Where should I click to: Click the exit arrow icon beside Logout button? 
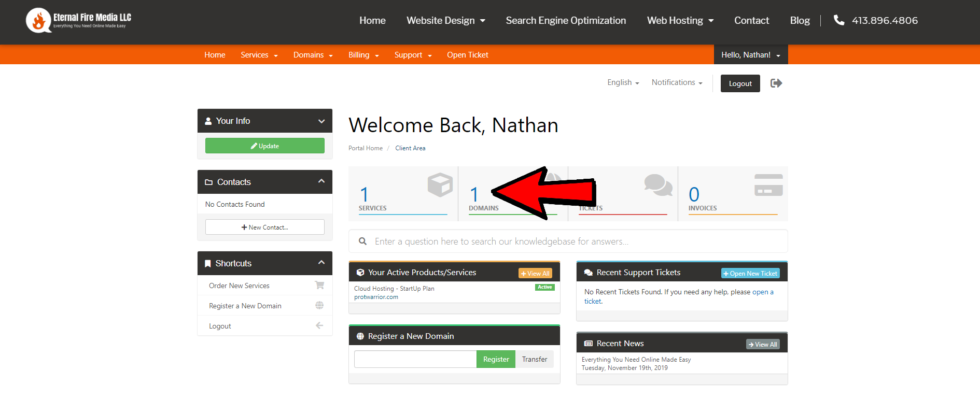click(776, 83)
